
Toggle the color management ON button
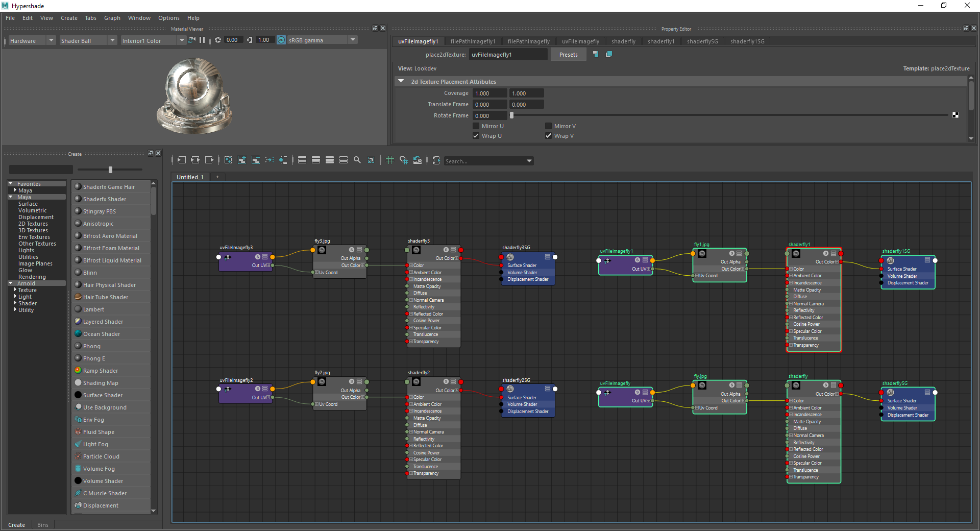281,40
